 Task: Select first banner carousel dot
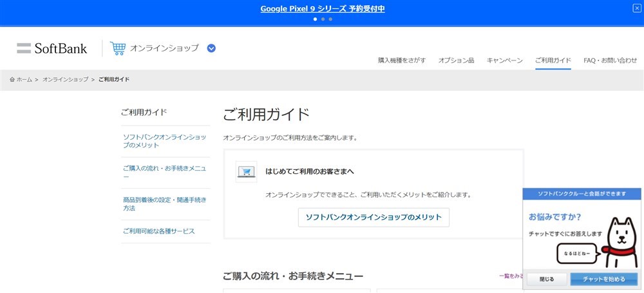point(315,19)
